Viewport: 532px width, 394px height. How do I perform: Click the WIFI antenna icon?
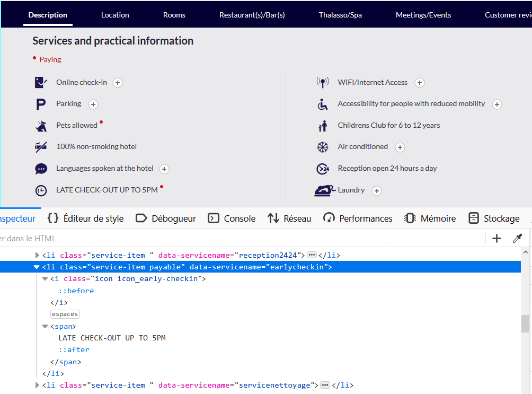click(x=323, y=83)
